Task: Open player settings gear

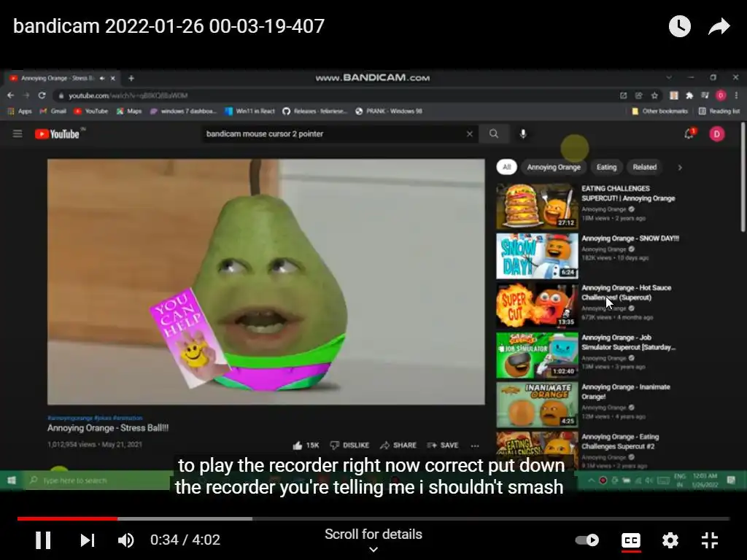Action: coord(670,540)
